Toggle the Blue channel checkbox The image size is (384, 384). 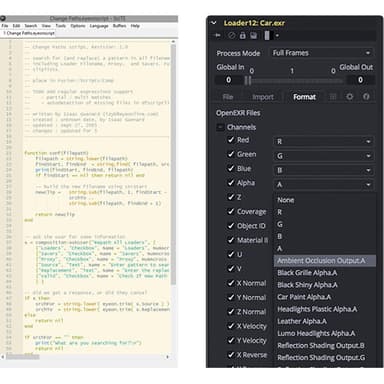230,168
